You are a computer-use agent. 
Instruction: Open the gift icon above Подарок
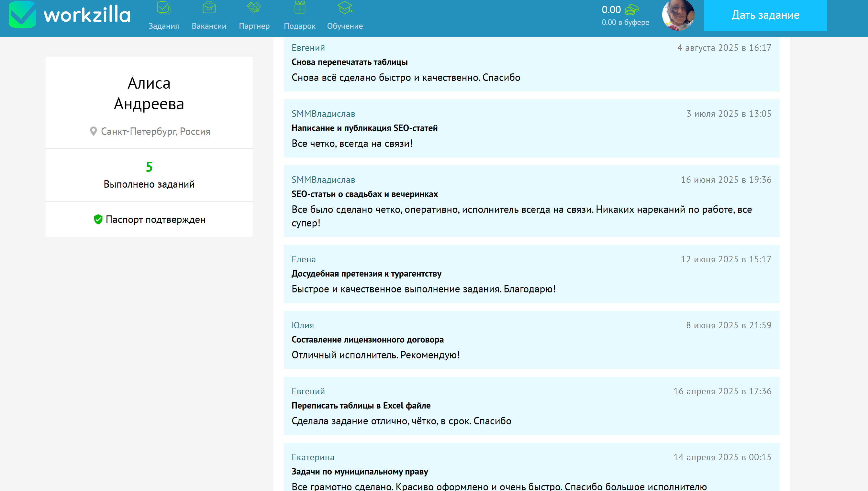click(300, 8)
